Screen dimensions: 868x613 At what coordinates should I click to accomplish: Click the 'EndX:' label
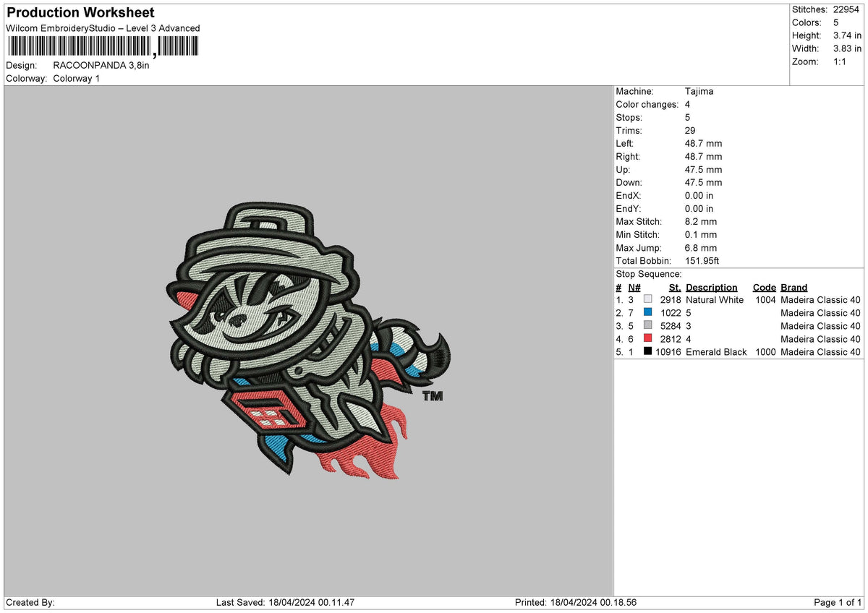click(629, 195)
